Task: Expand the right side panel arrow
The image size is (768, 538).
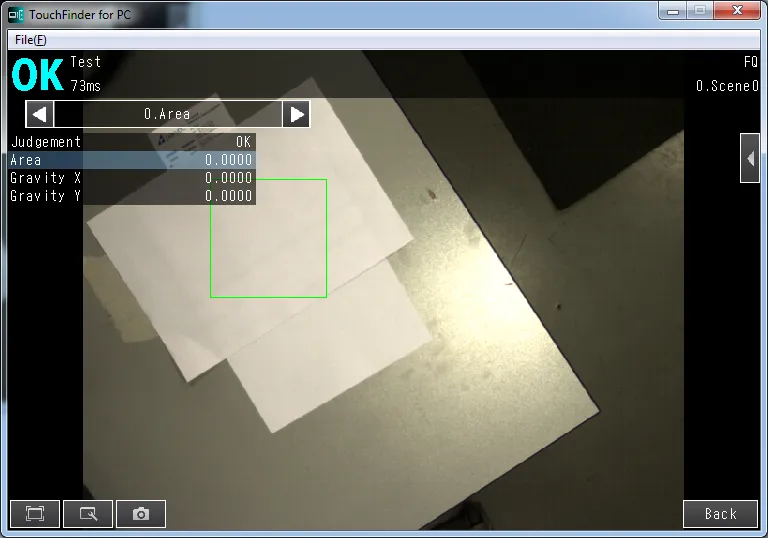Action: [x=749, y=158]
